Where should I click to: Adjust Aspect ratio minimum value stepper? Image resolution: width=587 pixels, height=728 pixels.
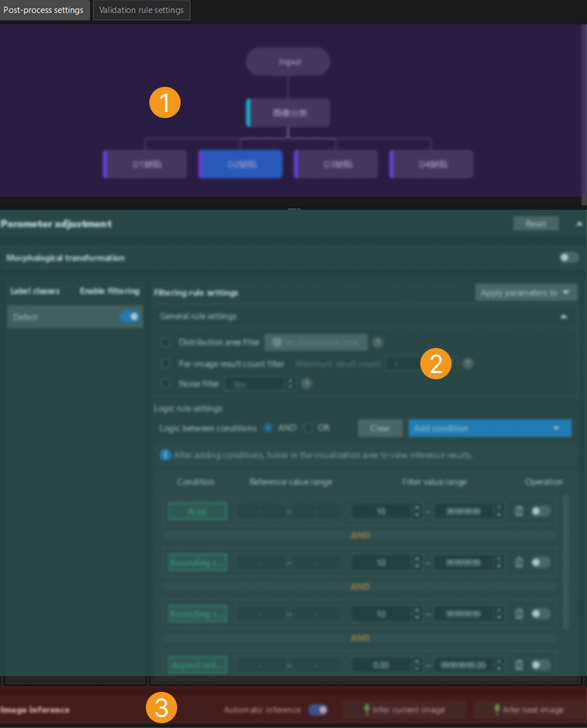(417, 665)
